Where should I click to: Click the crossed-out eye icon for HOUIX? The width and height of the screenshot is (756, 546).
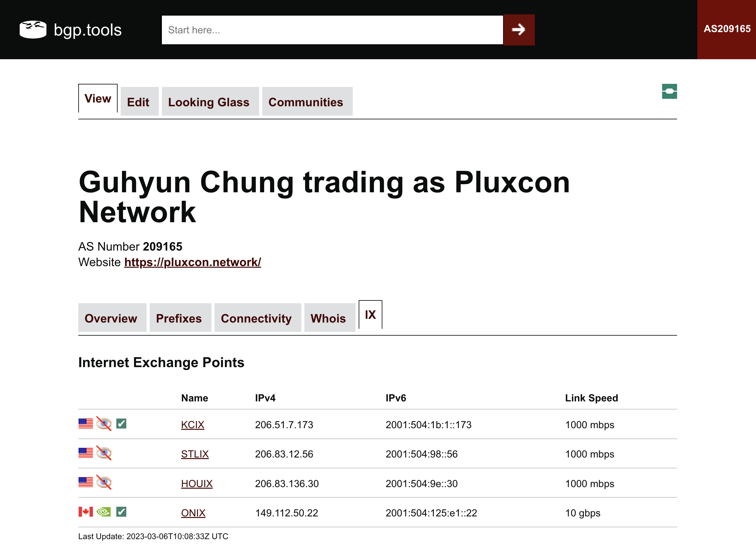click(x=104, y=482)
